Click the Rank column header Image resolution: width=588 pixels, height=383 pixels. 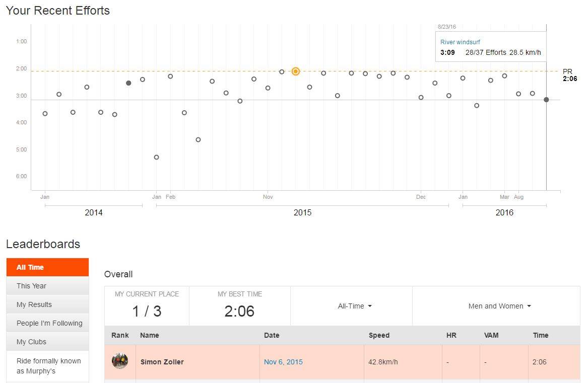click(x=120, y=335)
